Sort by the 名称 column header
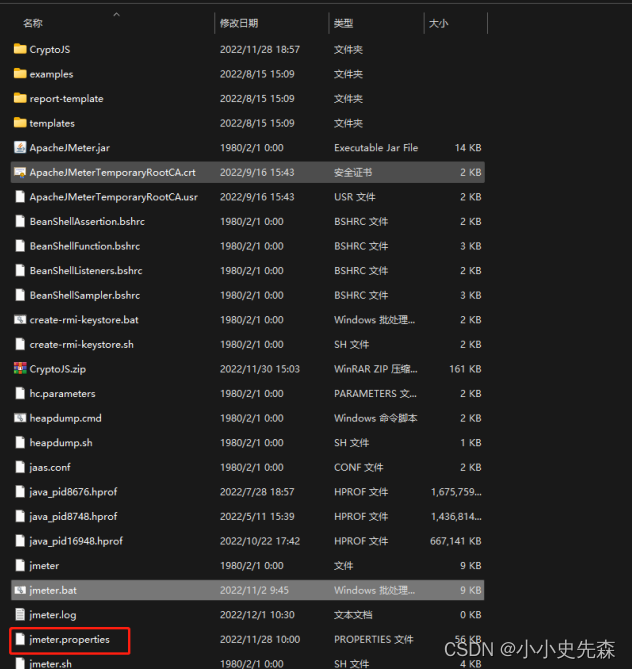The width and height of the screenshot is (632, 670). click(33, 23)
